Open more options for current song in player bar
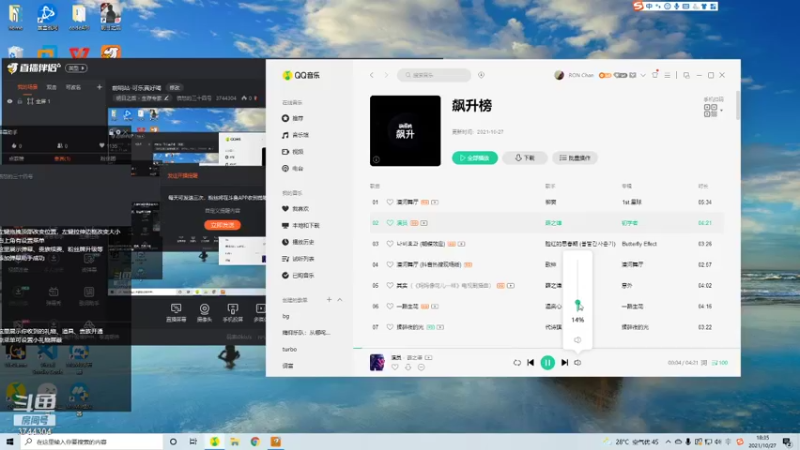Screen dimensions: 800x450 pyautogui.click(x=421, y=367)
